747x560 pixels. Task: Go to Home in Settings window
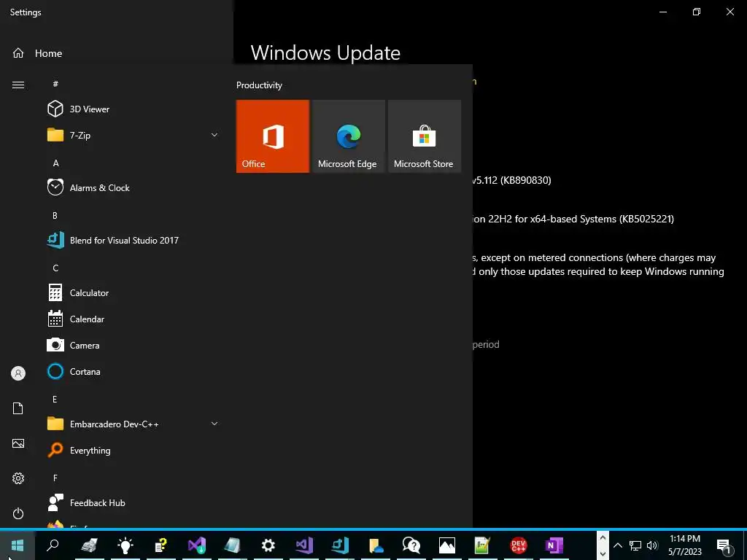[37, 53]
